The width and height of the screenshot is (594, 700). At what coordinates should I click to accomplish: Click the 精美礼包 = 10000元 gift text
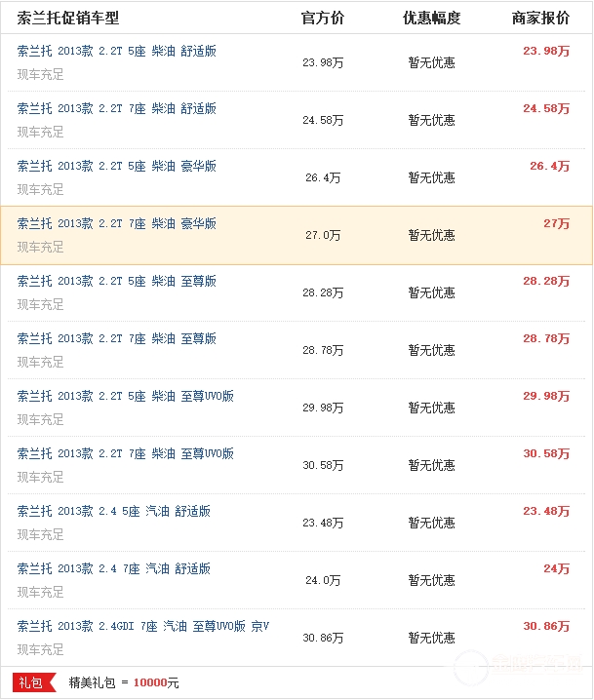click(124, 683)
